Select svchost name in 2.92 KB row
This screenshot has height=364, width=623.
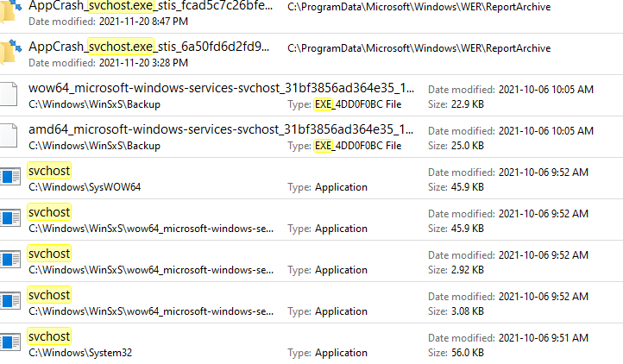(x=49, y=254)
